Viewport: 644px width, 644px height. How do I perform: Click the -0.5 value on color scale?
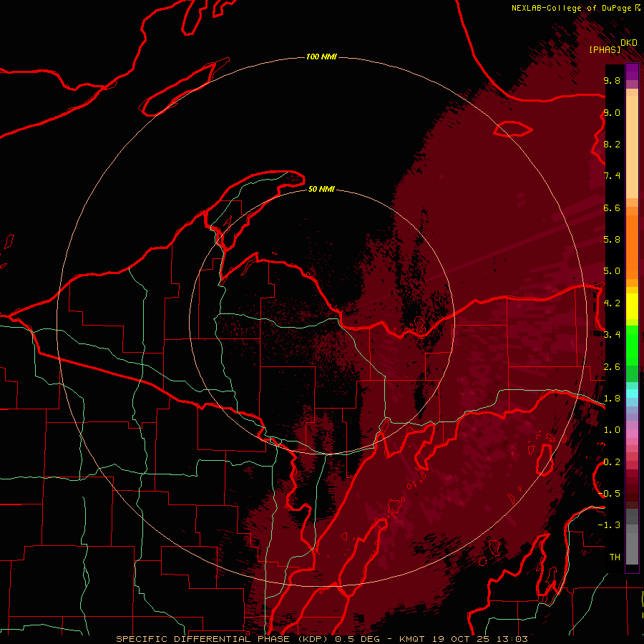(x=610, y=493)
